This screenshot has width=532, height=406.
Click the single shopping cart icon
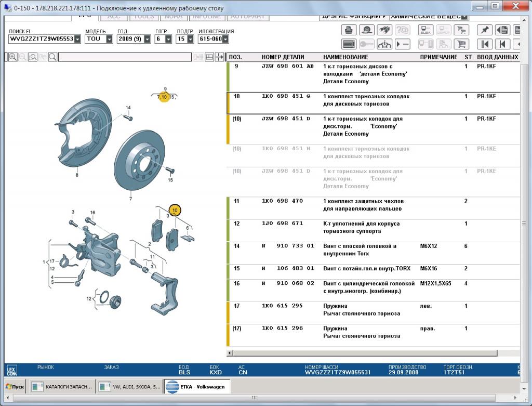coord(461,44)
